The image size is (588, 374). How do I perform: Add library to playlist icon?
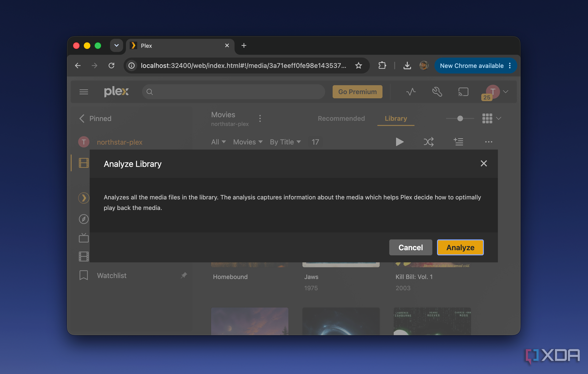458,142
